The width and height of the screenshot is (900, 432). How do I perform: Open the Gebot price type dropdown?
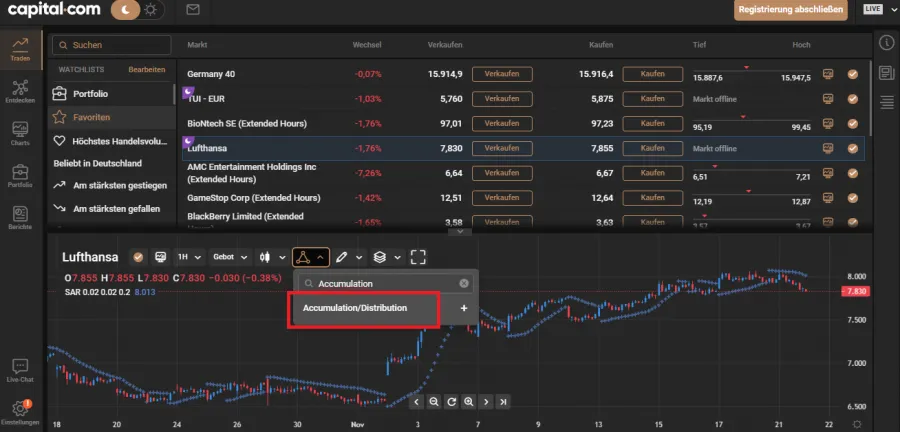click(230, 257)
